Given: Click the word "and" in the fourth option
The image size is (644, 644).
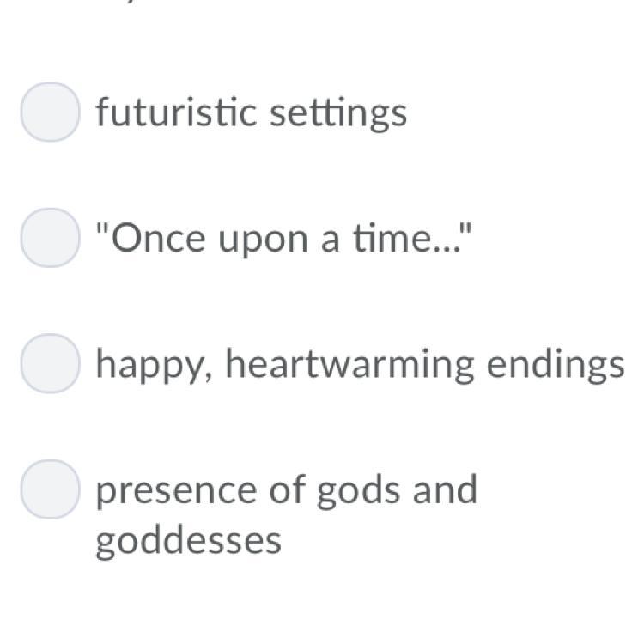Looking at the screenshot, I should pos(443,489).
